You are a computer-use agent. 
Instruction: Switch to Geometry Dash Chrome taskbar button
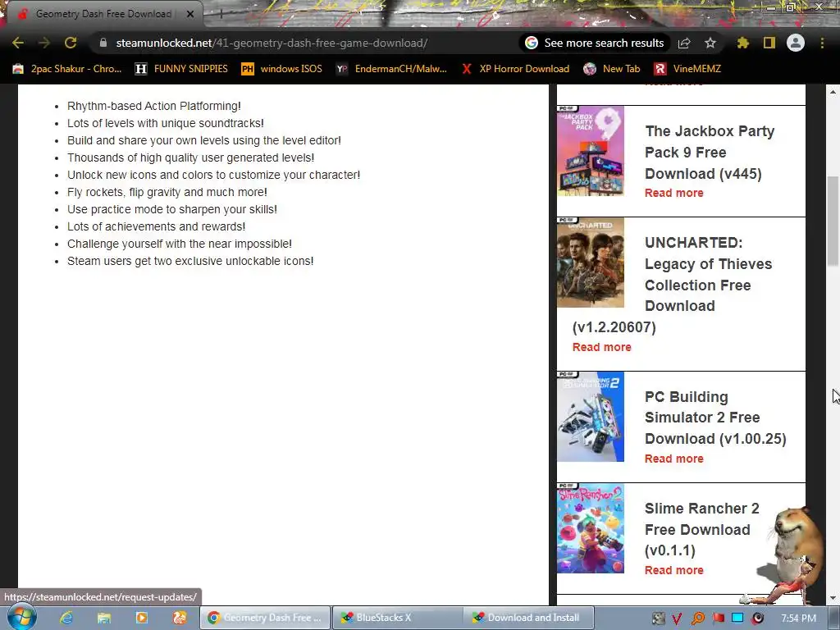tap(264, 618)
